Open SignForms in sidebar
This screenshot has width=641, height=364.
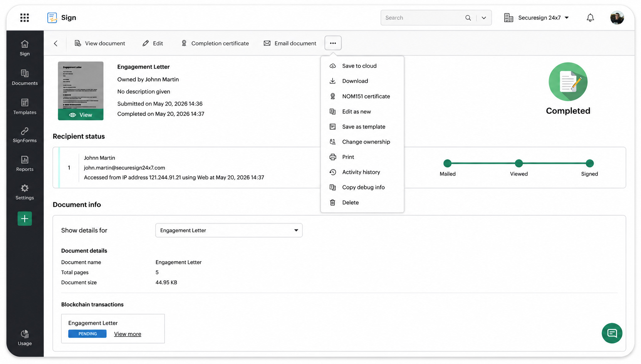click(x=25, y=135)
